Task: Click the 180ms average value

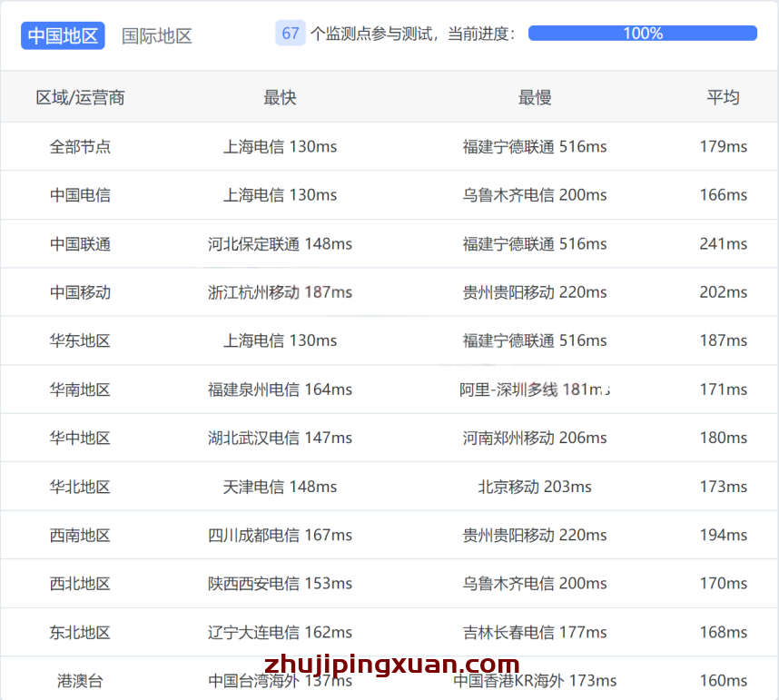Action: pyautogui.click(x=724, y=438)
